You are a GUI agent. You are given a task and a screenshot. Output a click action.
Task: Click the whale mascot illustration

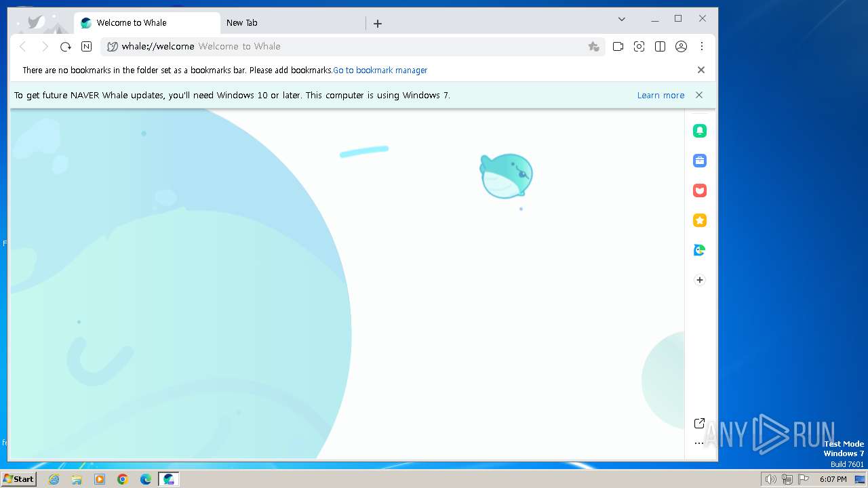click(x=507, y=176)
